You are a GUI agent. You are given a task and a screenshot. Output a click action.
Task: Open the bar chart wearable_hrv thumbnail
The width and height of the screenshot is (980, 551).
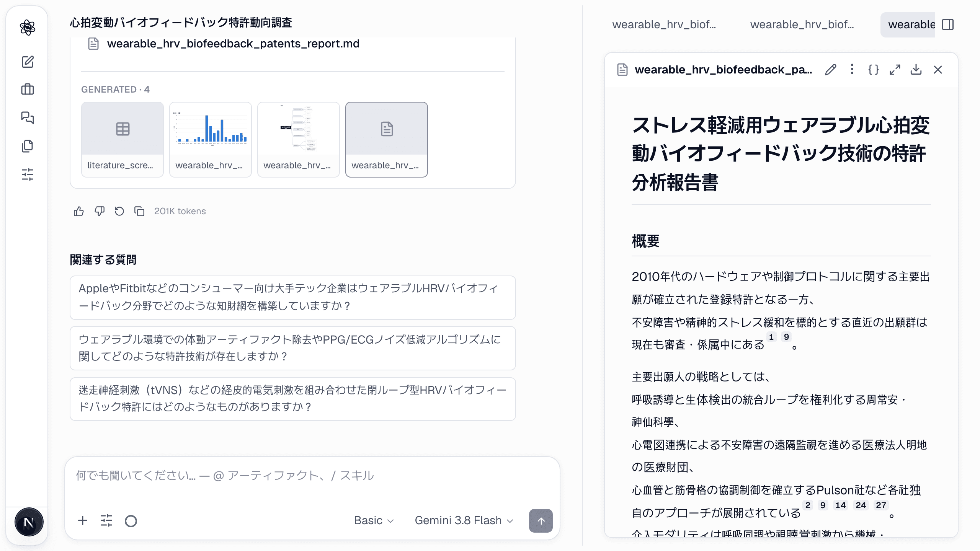pos(211,139)
